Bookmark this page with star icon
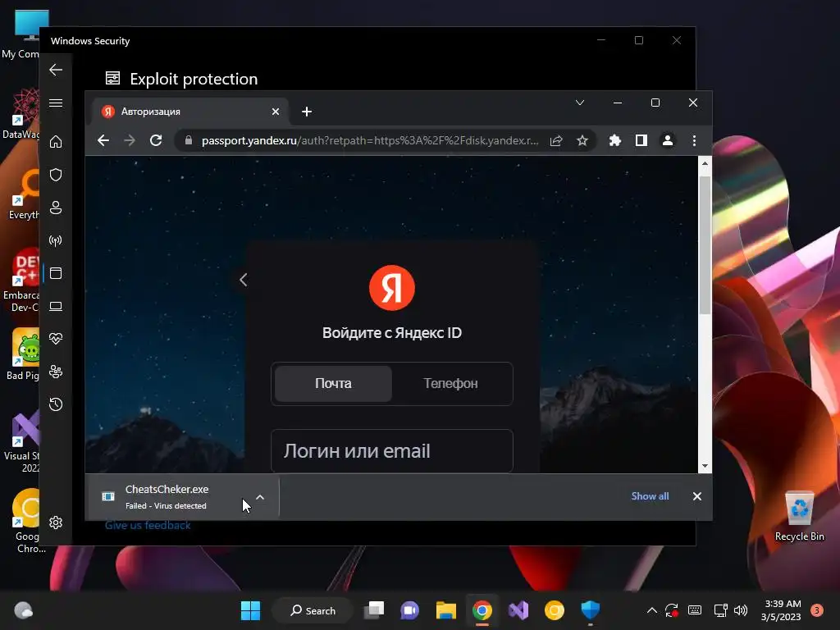Image resolution: width=840 pixels, height=630 pixels. (582, 140)
